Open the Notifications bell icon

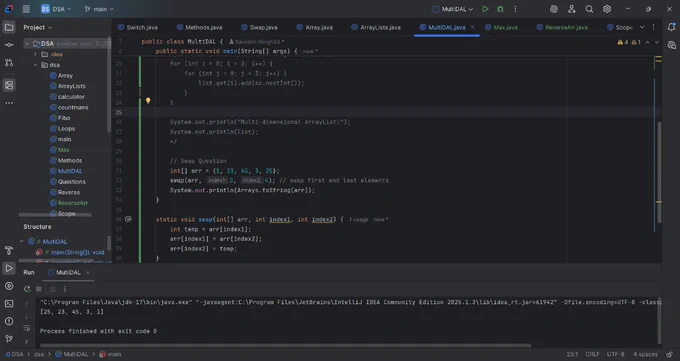coord(671,27)
